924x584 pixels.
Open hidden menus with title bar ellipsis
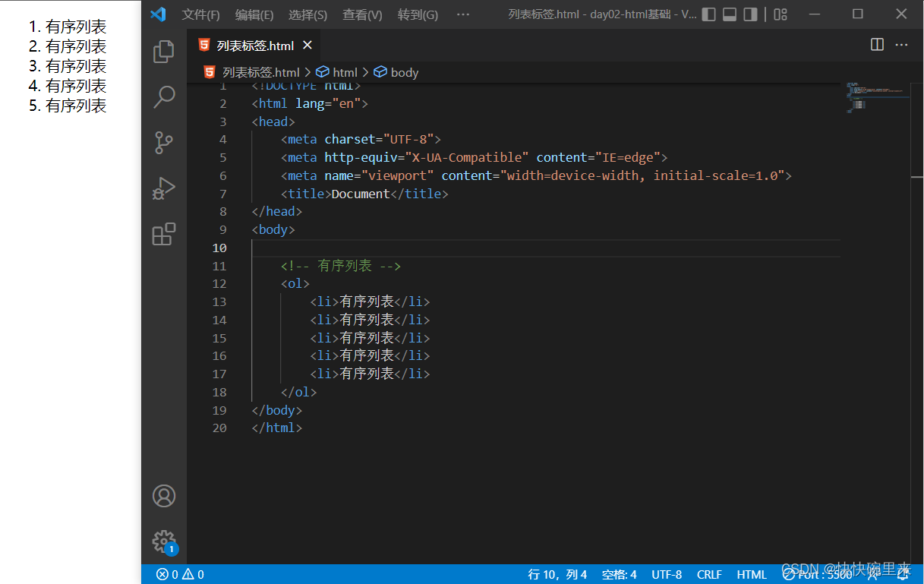[463, 14]
